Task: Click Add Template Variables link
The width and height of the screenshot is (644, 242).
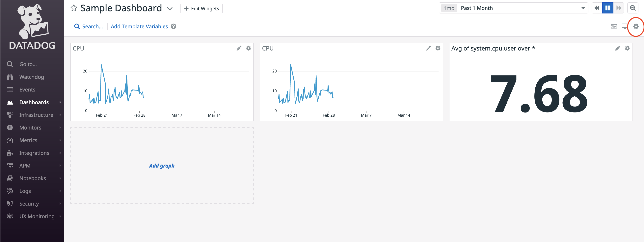Action: click(139, 27)
